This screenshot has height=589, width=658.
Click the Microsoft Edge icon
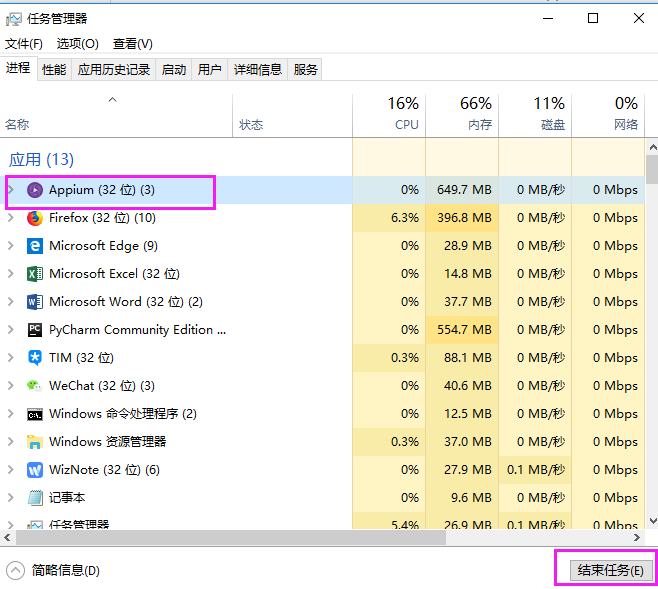[x=35, y=246]
